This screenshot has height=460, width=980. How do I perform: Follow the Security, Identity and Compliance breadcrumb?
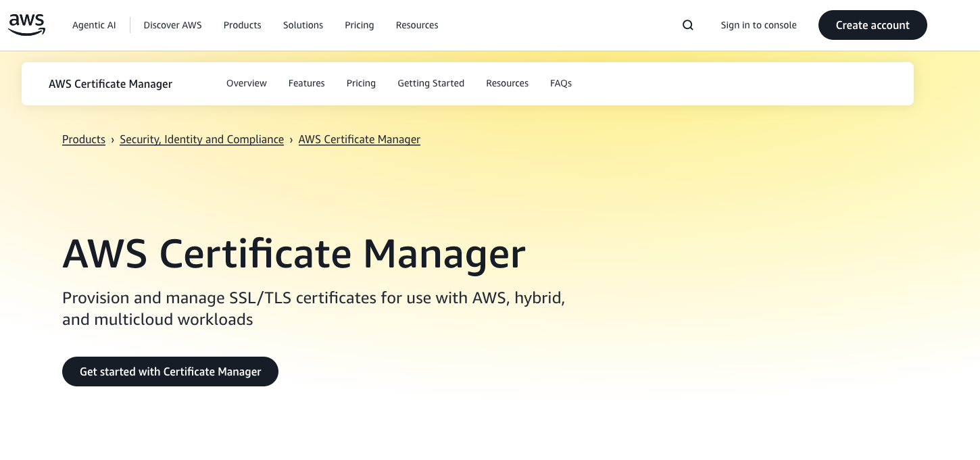coord(201,139)
